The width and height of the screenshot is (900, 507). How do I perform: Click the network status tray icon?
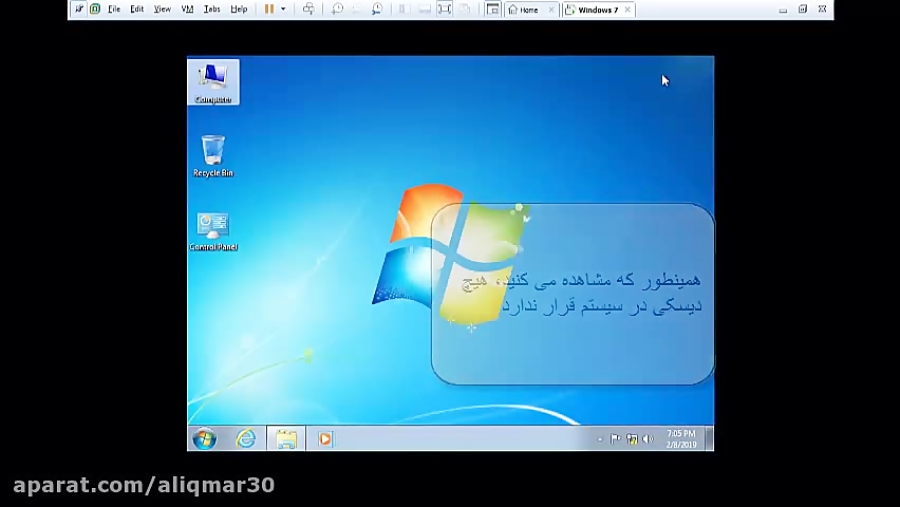tap(632, 439)
